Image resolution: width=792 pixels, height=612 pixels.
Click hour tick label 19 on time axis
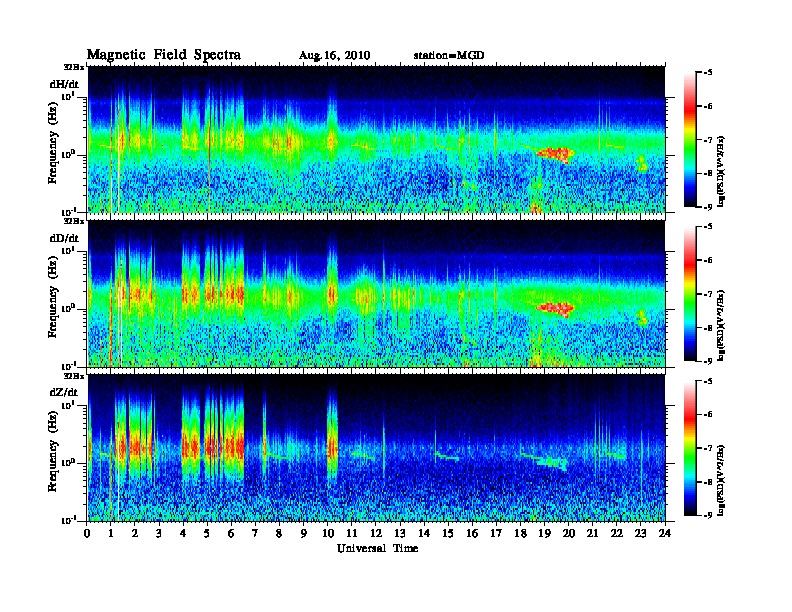tap(544, 534)
